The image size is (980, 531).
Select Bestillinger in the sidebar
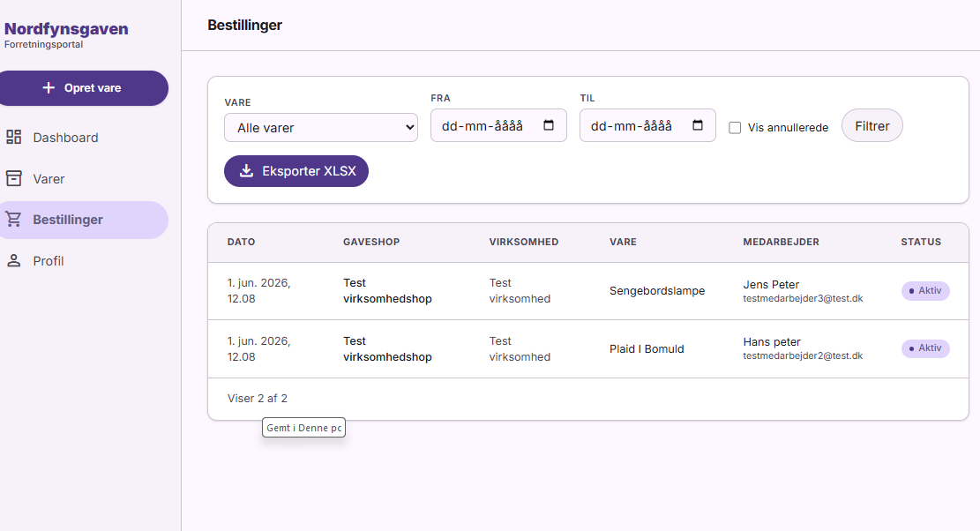tap(85, 220)
